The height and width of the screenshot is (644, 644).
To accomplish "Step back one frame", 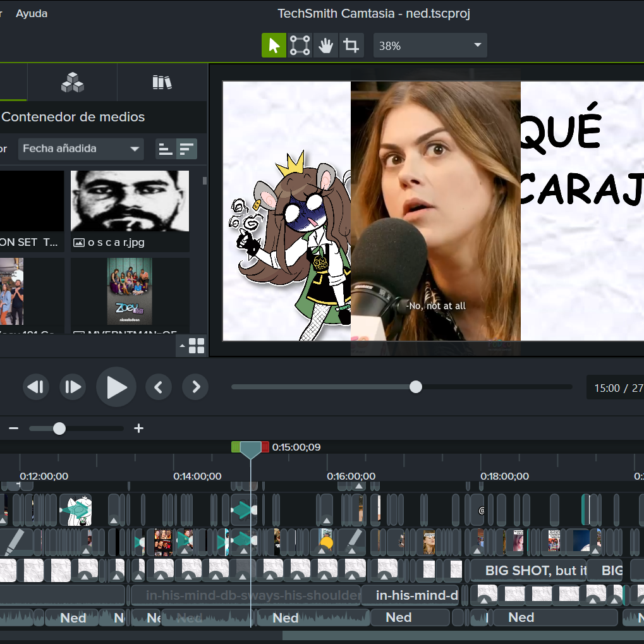I will 36,387.
